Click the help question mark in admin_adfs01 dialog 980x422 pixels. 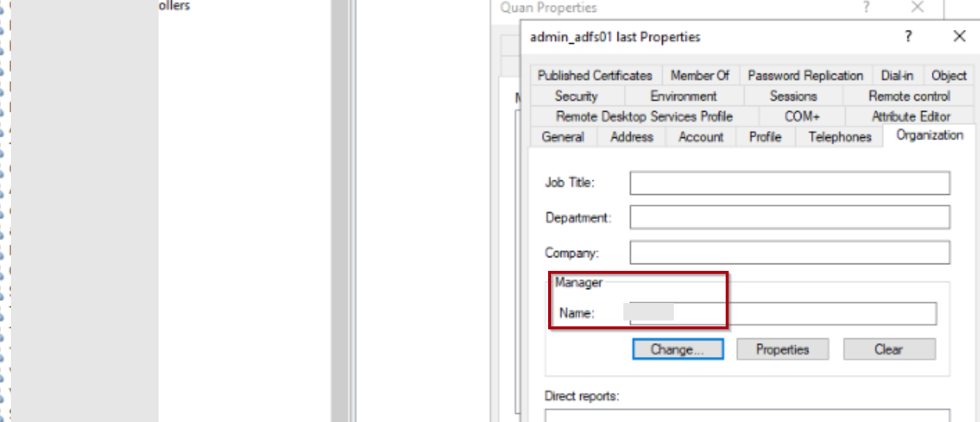click(x=908, y=37)
